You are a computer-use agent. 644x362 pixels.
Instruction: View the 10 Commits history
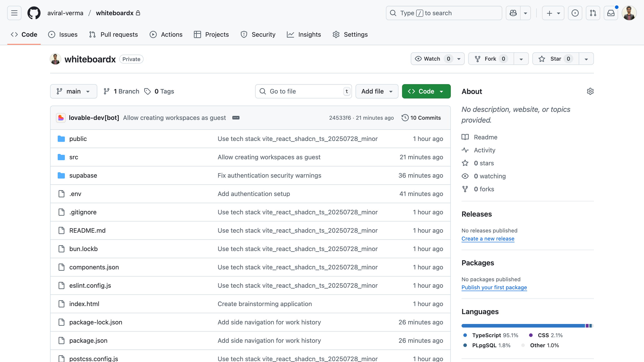421,118
